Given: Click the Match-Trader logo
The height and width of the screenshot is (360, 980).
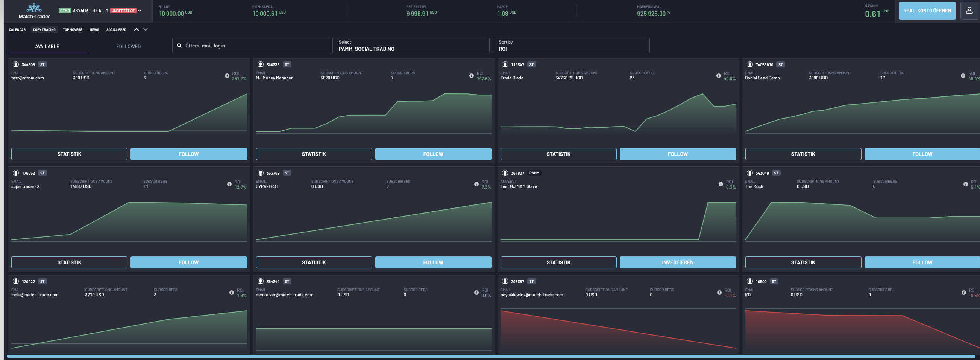Looking at the screenshot, I should pyautogui.click(x=34, y=11).
